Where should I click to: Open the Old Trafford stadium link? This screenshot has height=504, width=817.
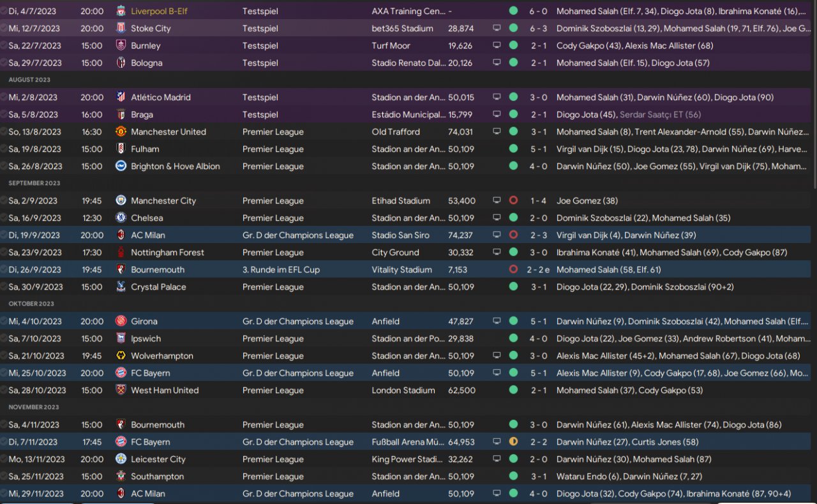click(396, 132)
